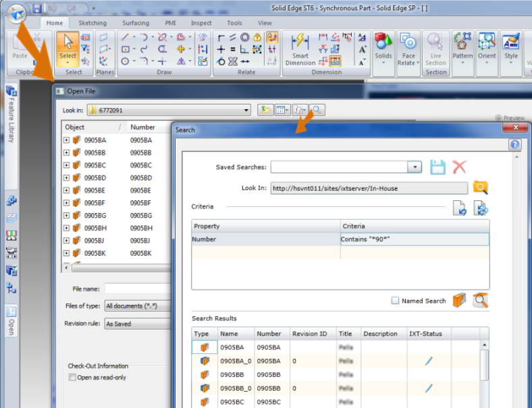532x408 pixels.
Task: Run search with magnifier icon beside Named Search
Action: [480, 301]
